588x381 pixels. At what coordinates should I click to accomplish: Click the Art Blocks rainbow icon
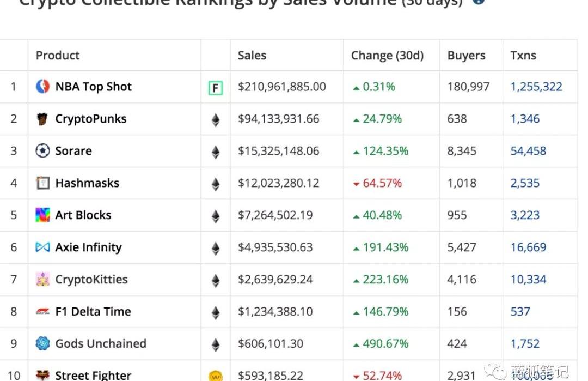point(42,215)
